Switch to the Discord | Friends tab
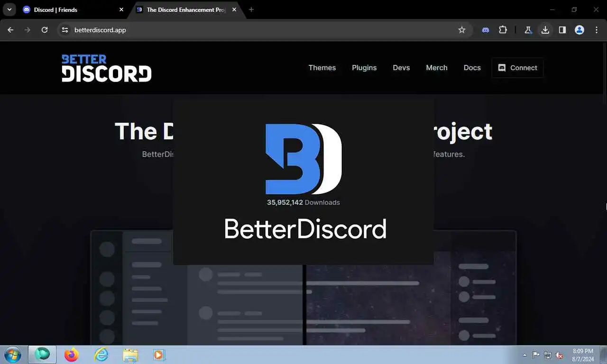The image size is (607, 364). tap(74, 9)
